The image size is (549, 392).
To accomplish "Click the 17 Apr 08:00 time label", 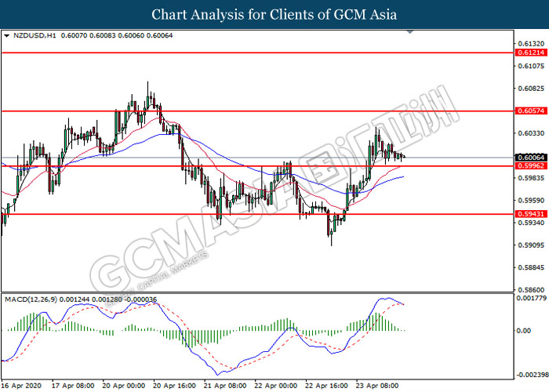I will (x=73, y=386).
